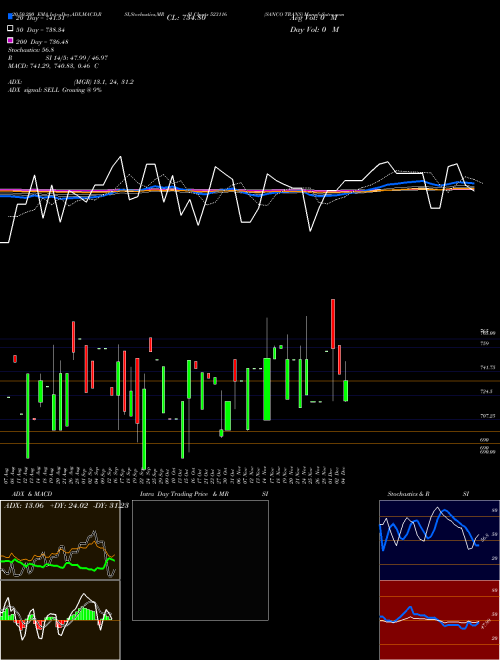Image resolution: width=500 pixels, height=660 pixels.
Task: Click the magenta 200 Day EMA legend swatch
Action: (10, 41)
